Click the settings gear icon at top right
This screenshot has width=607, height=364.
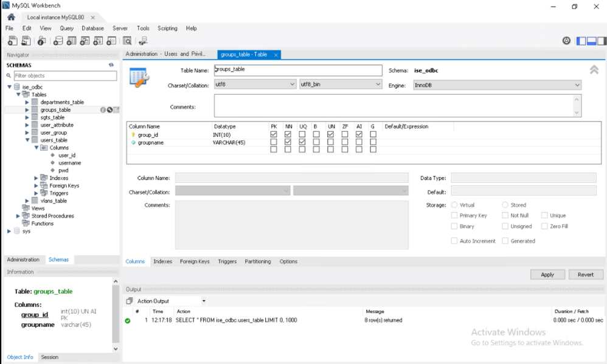(566, 41)
